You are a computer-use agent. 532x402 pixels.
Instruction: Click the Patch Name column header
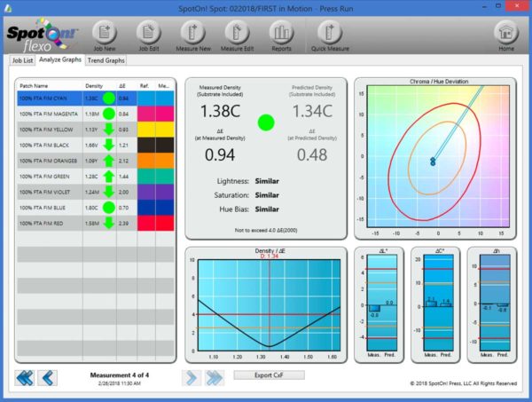[x=50, y=86]
